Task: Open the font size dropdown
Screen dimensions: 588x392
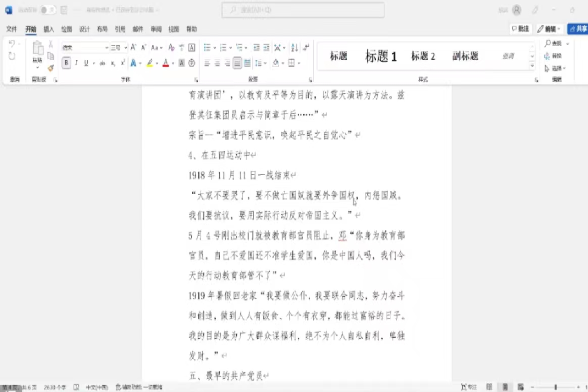Action: (125, 48)
